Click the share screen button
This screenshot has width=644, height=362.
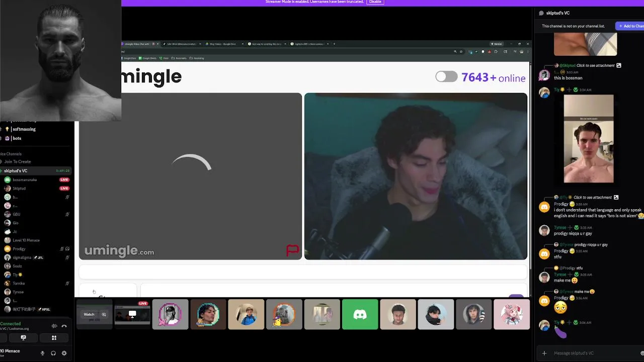click(23, 338)
